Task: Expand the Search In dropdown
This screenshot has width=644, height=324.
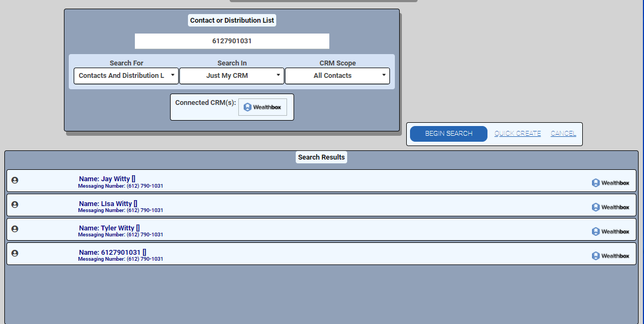Action: 232,76
